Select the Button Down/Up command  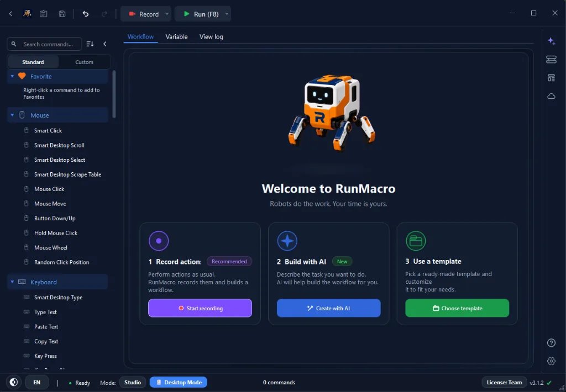55,218
